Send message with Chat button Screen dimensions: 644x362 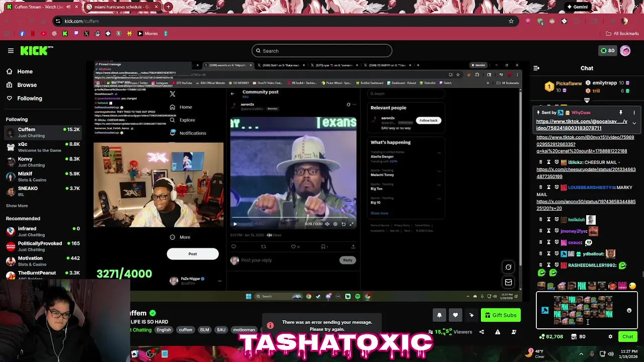pyautogui.click(x=627, y=336)
